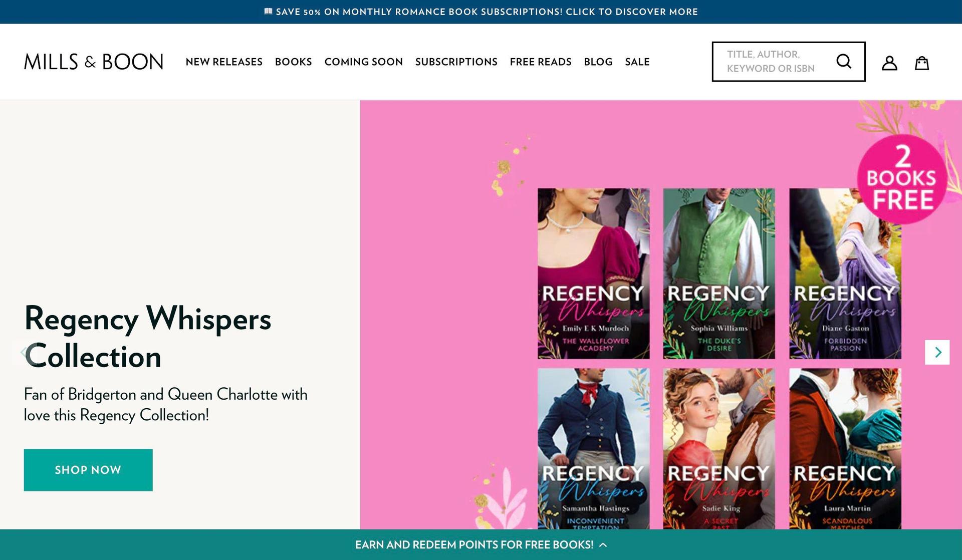
Task: Expand the earn and redeem points bar
Action: pyautogui.click(x=481, y=544)
